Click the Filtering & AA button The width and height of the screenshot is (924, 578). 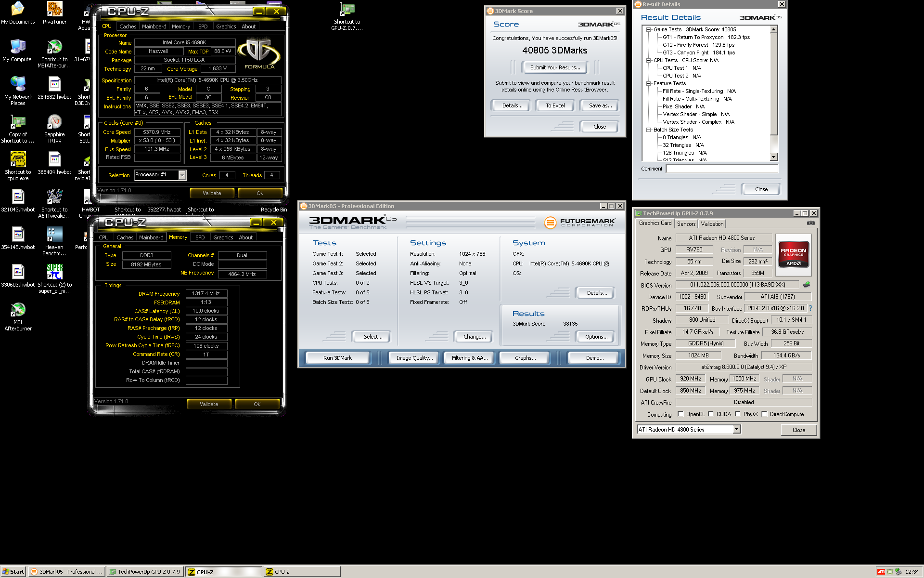coord(470,358)
